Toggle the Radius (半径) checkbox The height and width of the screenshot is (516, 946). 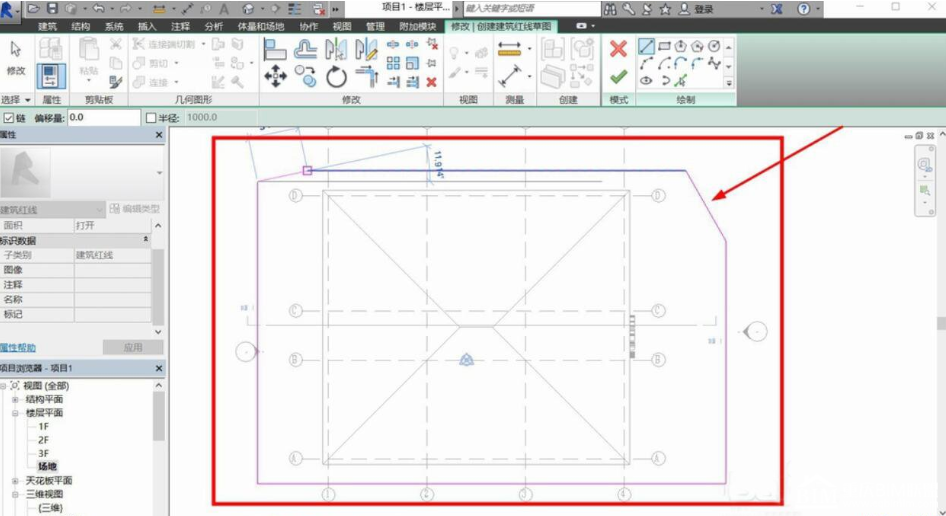point(151,118)
